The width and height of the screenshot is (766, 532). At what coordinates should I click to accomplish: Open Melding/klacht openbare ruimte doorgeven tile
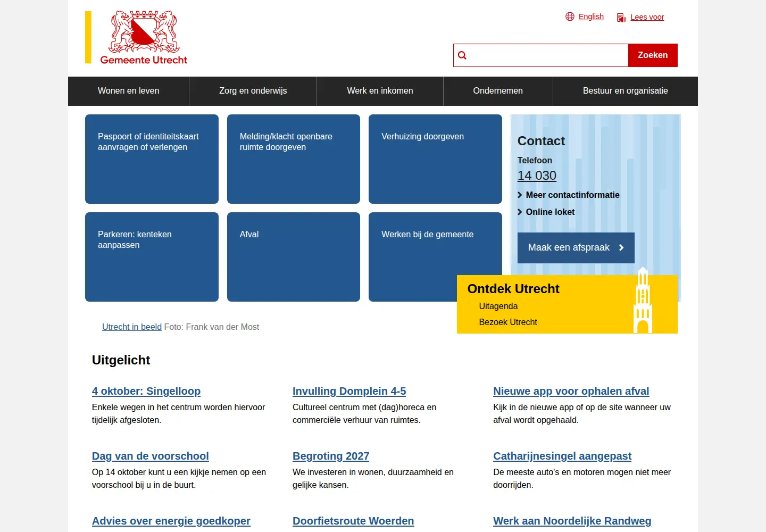coord(294,159)
